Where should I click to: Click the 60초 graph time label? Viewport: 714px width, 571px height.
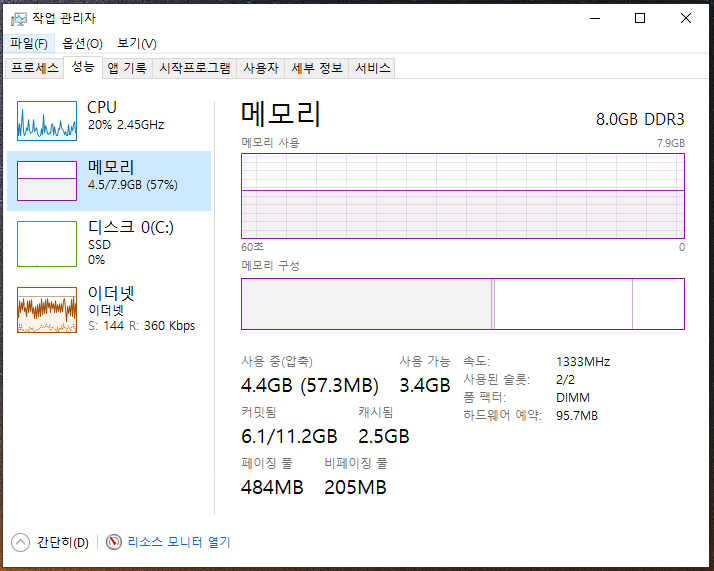tap(252, 247)
